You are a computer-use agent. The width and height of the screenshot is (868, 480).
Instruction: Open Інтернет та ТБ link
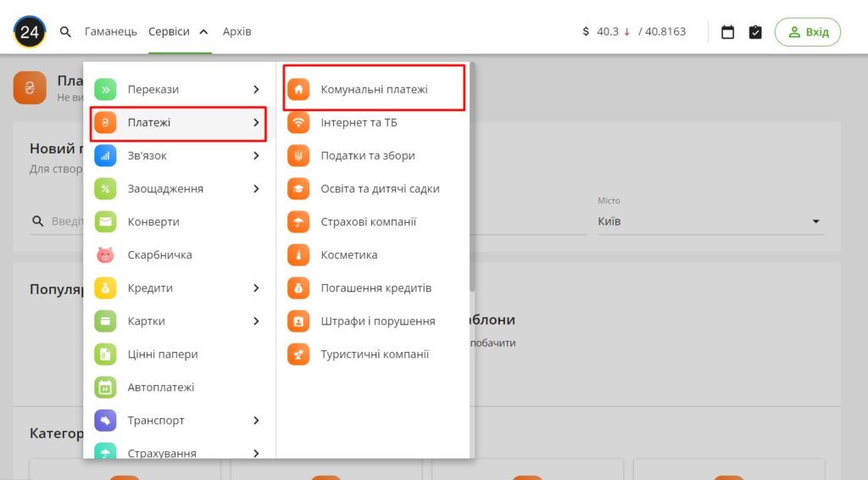(359, 122)
